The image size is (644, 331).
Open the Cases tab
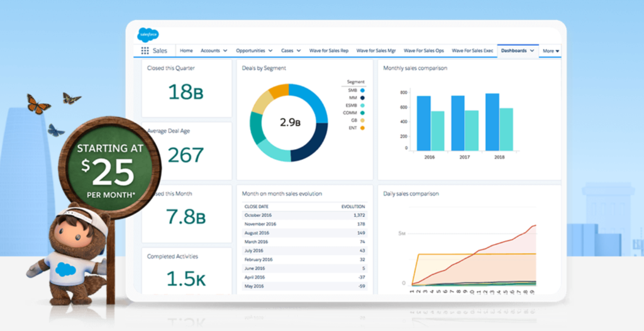click(287, 50)
